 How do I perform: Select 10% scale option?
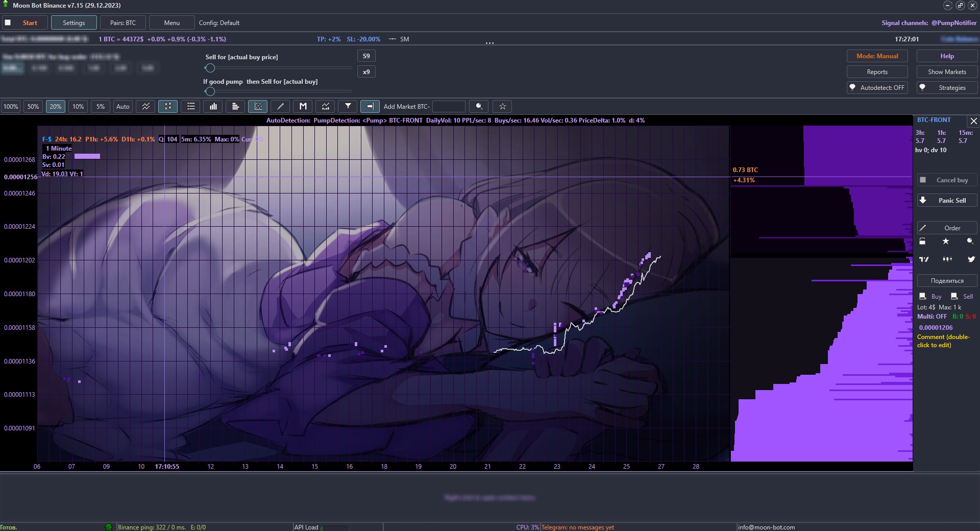pyautogui.click(x=78, y=106)
